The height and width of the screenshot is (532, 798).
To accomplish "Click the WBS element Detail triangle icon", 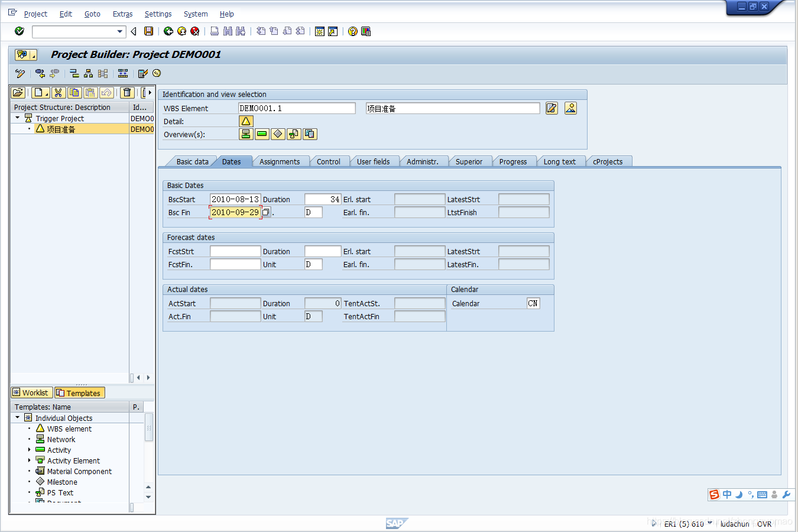I will (246, 121).
